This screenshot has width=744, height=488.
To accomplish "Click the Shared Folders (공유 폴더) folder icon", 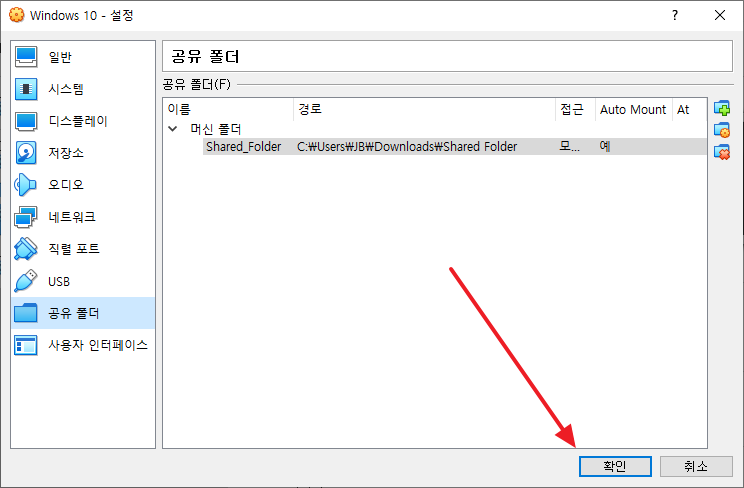I will click(x=26, y=313).
